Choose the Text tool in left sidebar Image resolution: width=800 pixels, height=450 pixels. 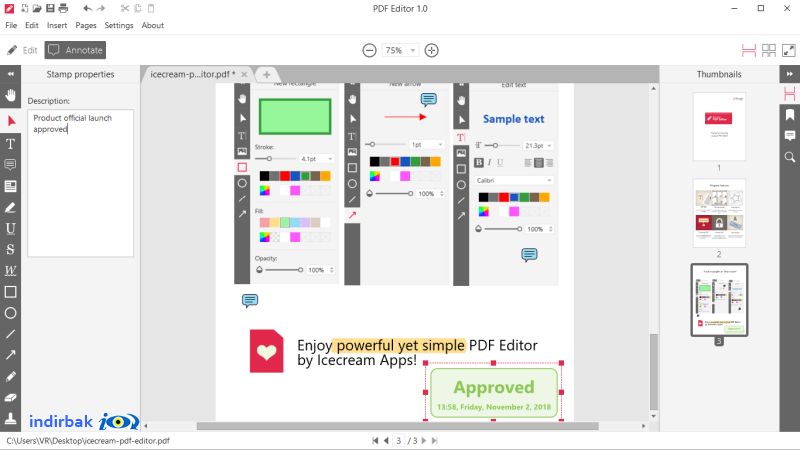point(10,143)
